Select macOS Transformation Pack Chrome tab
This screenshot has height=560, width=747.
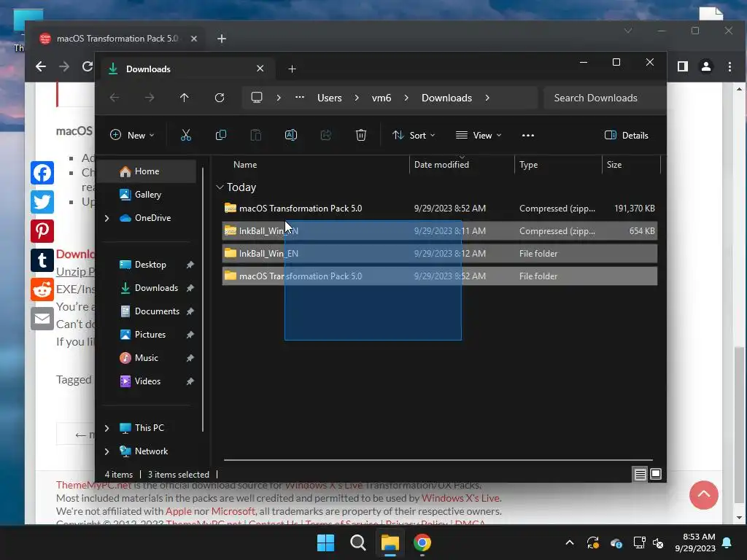point(117,39)
